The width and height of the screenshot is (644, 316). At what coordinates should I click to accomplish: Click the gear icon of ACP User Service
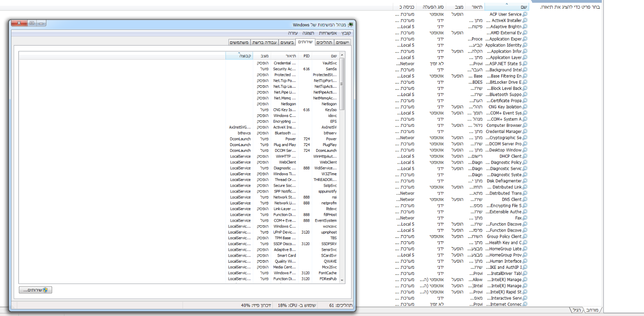click(x=525, y=14)
